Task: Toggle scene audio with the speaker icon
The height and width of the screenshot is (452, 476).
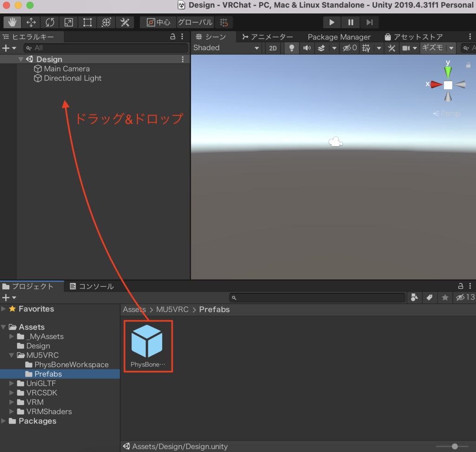Action: pyautogui.click(x=307, y=48)
